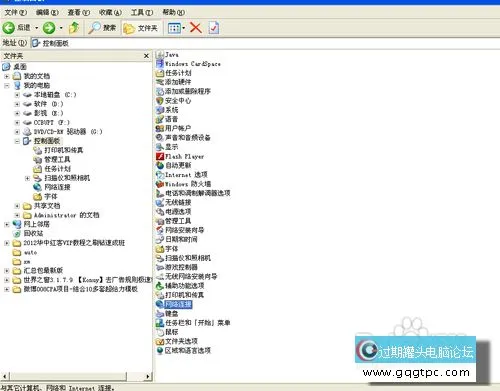Open the 编辑(E) menu

(47, 12)
